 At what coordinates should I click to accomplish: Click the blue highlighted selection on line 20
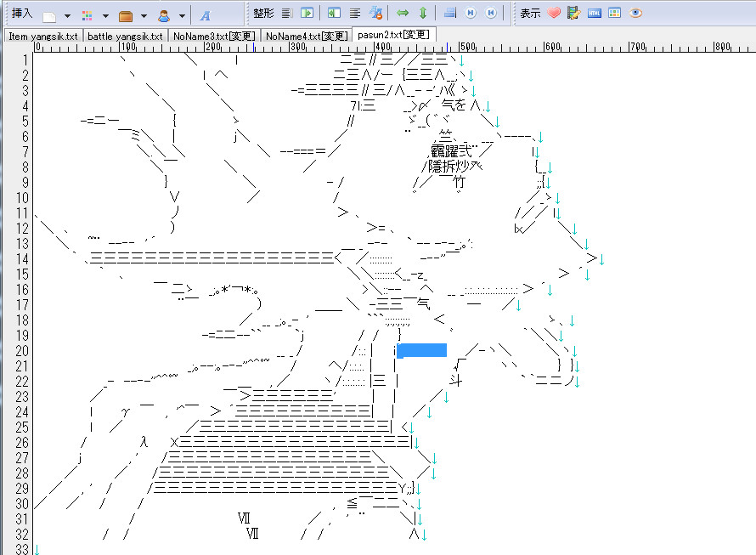tap(421, 350)
